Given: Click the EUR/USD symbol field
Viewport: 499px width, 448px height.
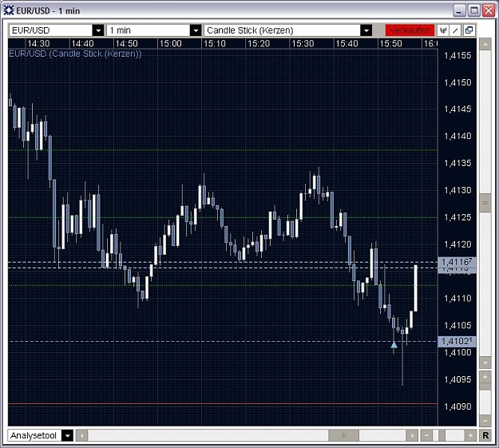Looking at the screenshot, I should pyautogui.click(x=51, y=30).
